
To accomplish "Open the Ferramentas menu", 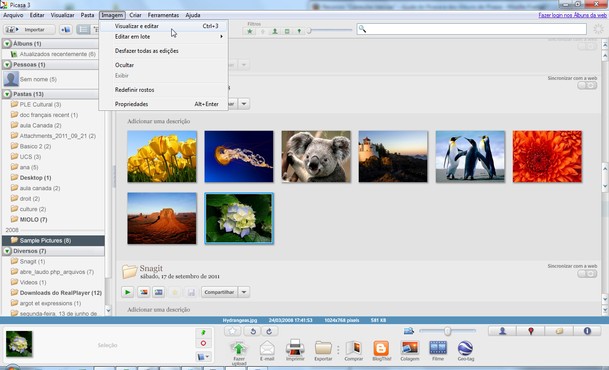I will 163,15.
